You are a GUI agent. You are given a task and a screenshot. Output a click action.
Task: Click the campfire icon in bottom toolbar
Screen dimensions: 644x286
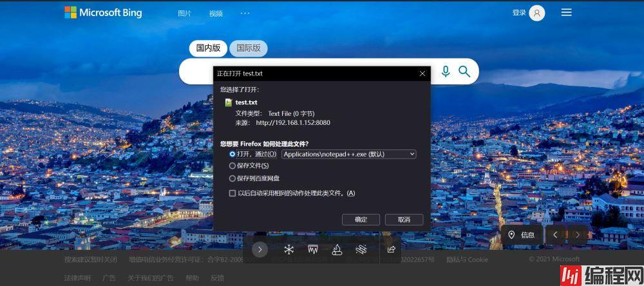337,249
